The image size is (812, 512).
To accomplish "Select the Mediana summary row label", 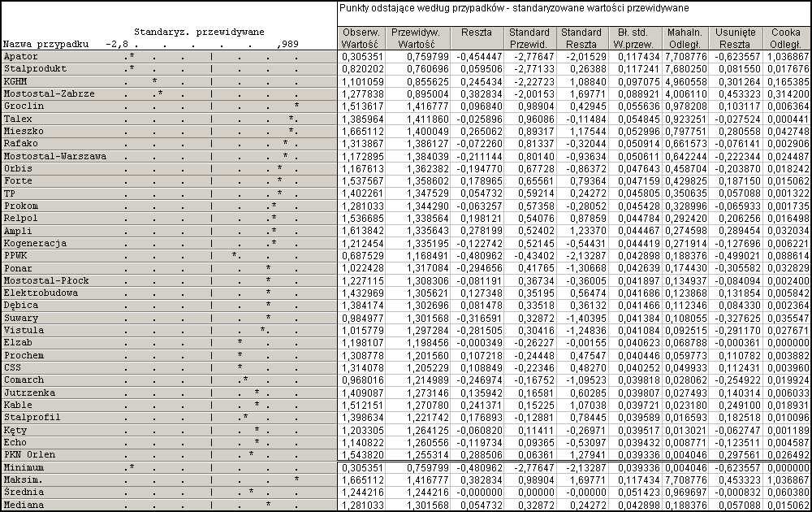I will (24, 505).
